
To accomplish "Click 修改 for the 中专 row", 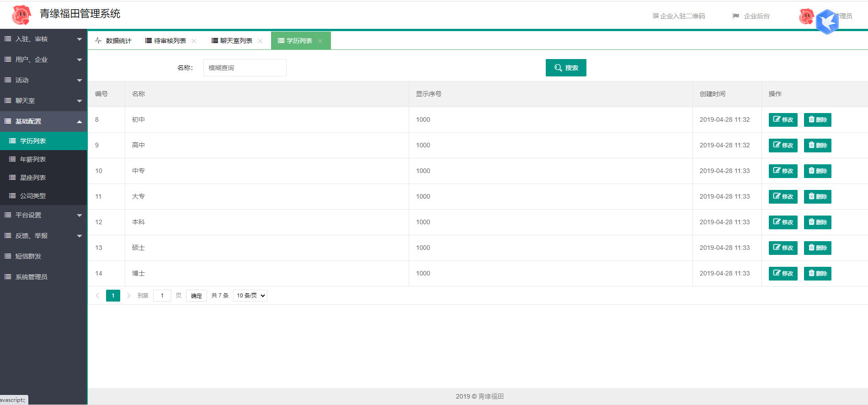I will [x=783, y=171].
